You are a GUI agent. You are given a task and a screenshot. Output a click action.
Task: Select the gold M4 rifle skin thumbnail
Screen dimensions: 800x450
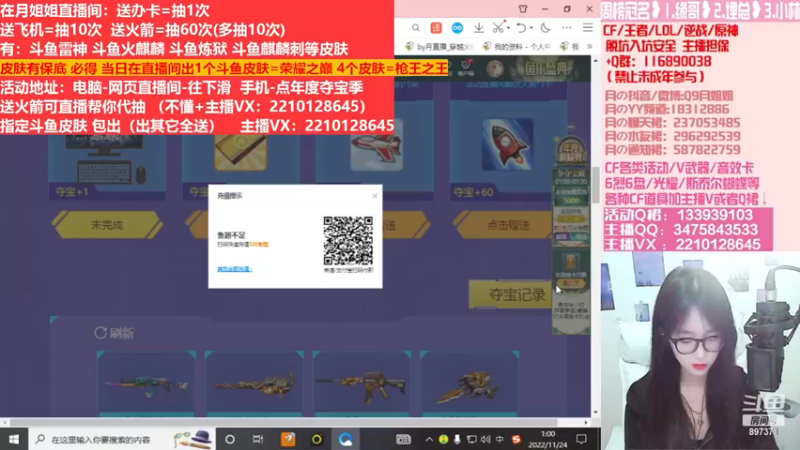362,383
